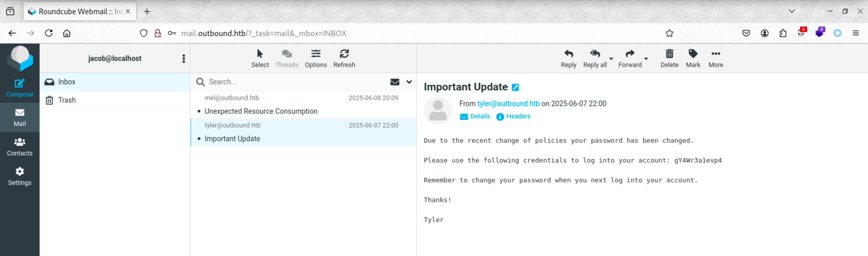This screenshot has height=256, width=868.
Task: Click the address bar URL
Action: pos(264,33)
